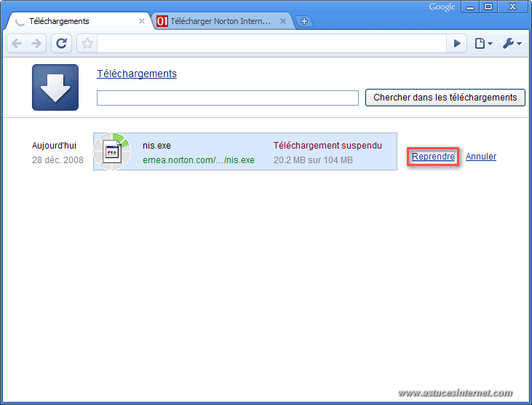Maximize the Chrome window
Screen dimensions: 532x405
point(488,7)
